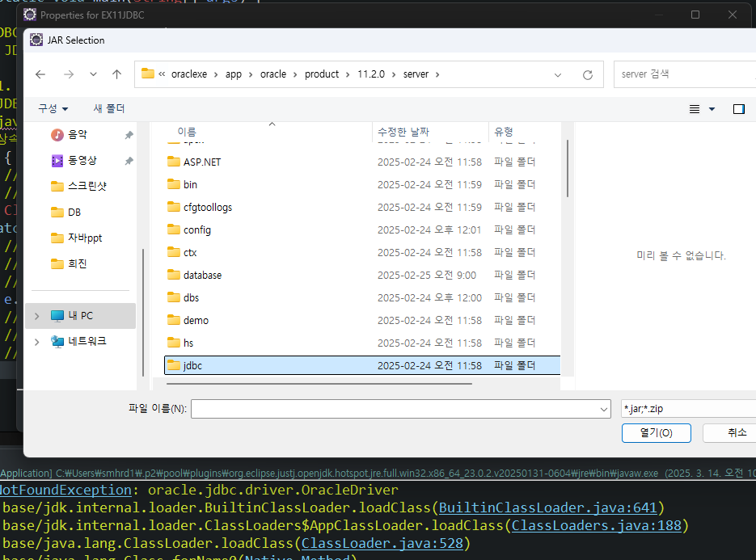Screen dimensions: 756x560
Task: Click the file list vertical scrollbar
Action: 568,169
